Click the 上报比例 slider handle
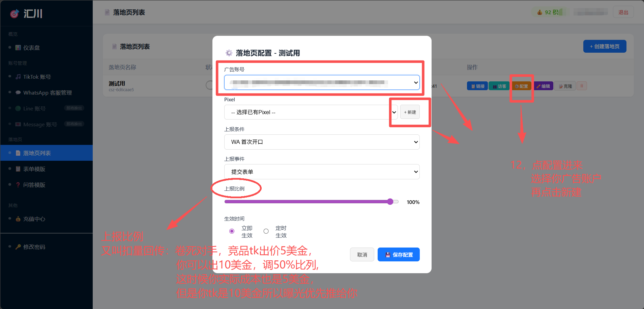Image resolution: width=644 pixels, height=309 pixels. tap(390, 202)
